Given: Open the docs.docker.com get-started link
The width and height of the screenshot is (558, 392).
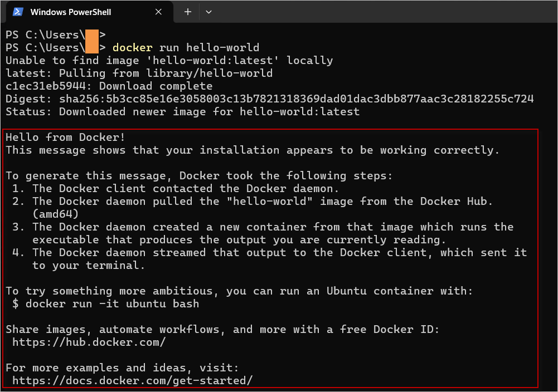Looking at the screenshot, I should 132,381.
